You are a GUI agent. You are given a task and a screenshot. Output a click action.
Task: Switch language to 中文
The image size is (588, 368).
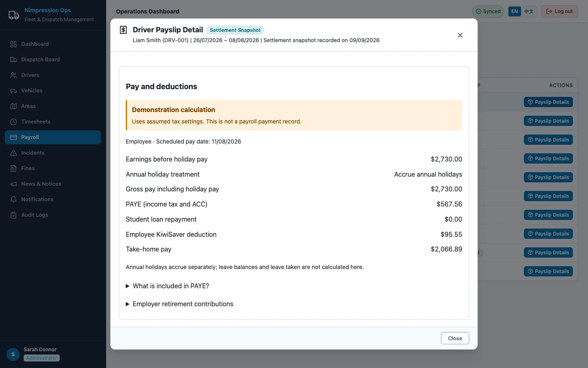click(x=529, y=11)
